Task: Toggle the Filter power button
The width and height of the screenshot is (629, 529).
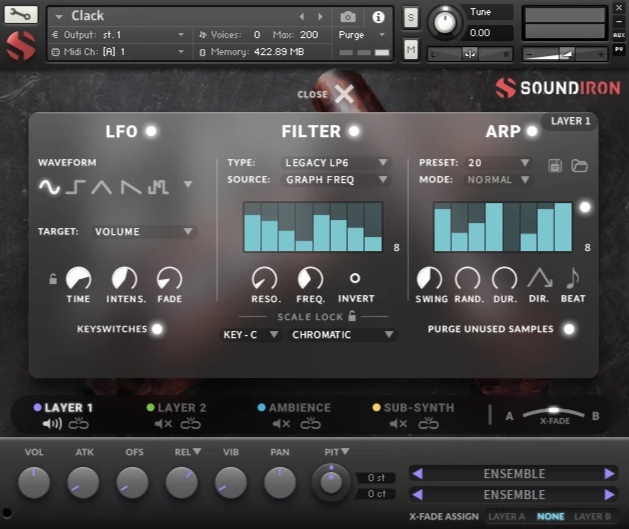Action: [x=353, y=131]
